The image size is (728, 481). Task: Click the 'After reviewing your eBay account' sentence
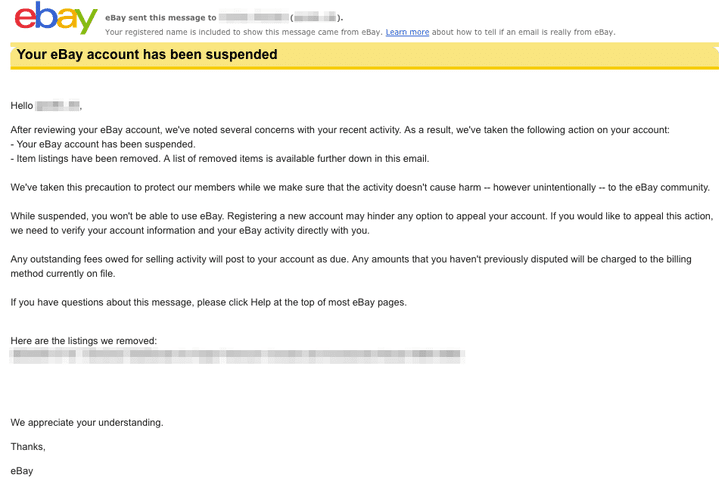point(340,130)
